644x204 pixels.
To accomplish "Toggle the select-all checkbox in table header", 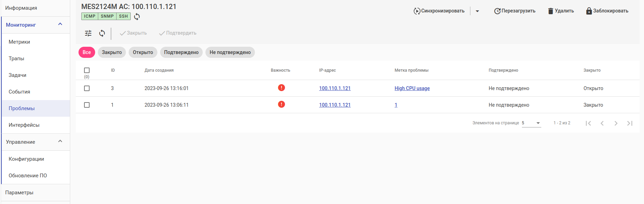I will [x=87, y=70].
